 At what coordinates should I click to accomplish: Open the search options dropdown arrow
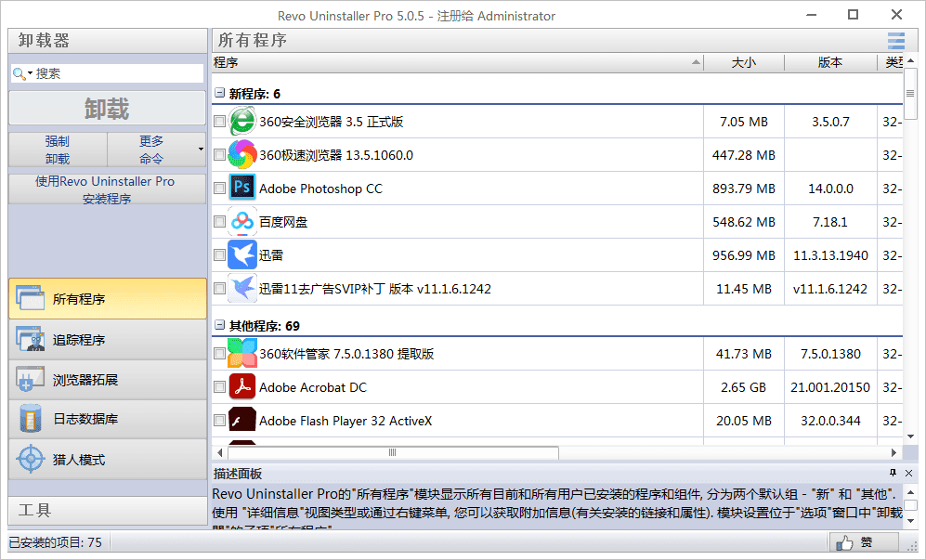(x=30, y=73)
